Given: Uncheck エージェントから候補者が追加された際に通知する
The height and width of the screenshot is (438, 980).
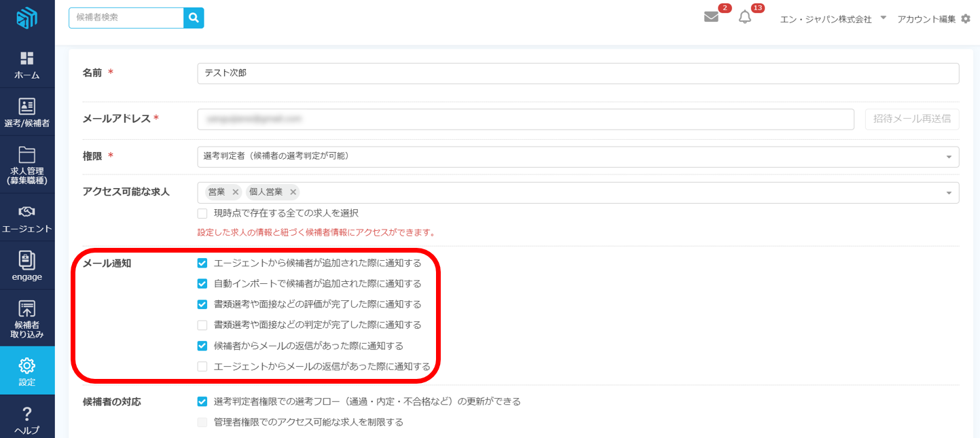Looking at the screenshot, I should tap(202, 263).
